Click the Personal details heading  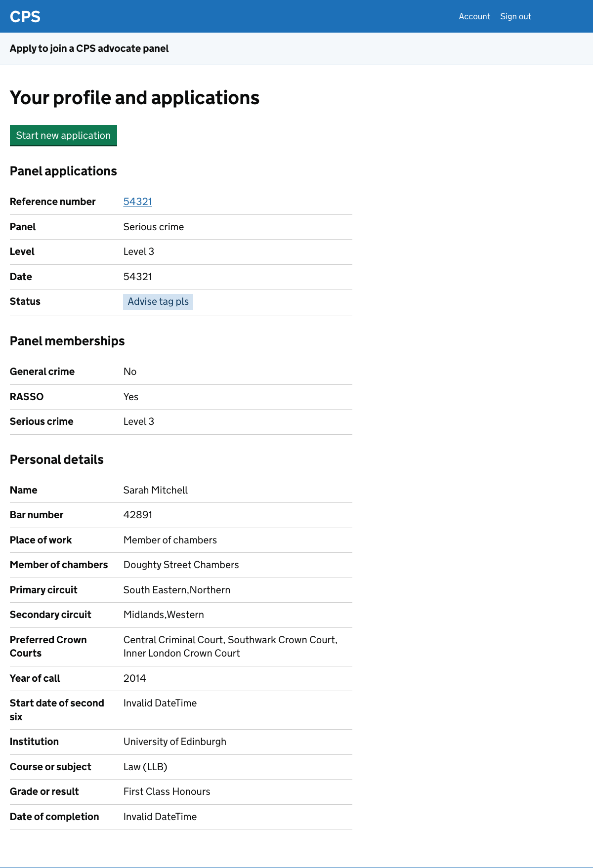(x=56, y=459)
